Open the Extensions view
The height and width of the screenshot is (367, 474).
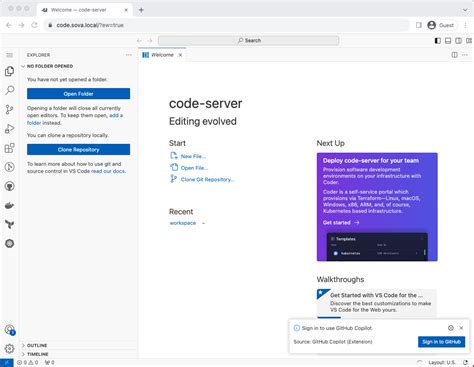[x=10, y=148]
